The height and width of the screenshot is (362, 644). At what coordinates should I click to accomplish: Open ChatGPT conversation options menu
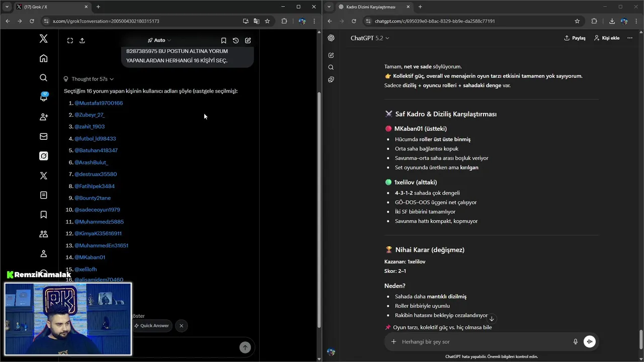(630, 38)
